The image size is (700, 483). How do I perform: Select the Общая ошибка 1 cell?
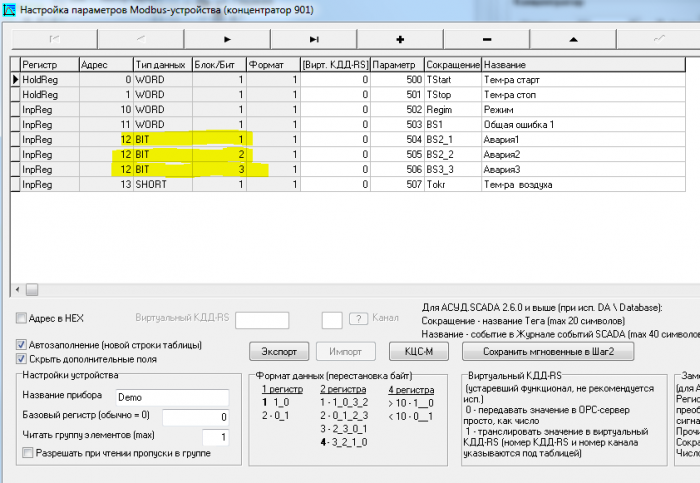(583, 125)
